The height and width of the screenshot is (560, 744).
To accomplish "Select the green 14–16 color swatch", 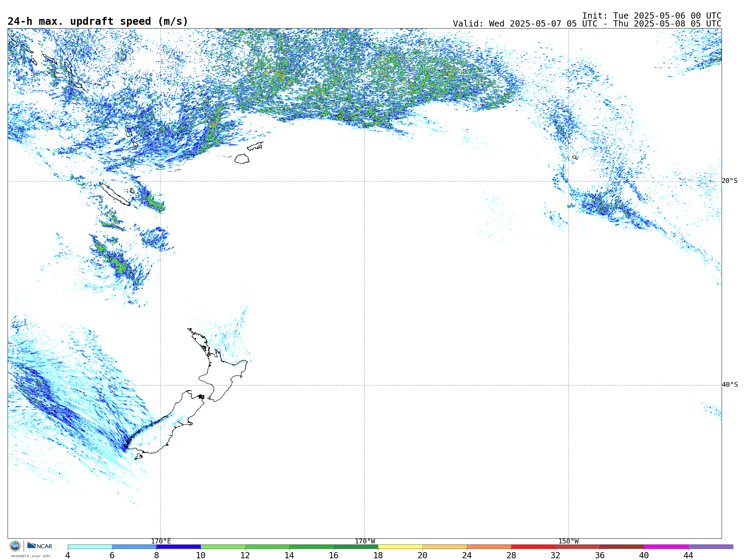I will point(312,547).
